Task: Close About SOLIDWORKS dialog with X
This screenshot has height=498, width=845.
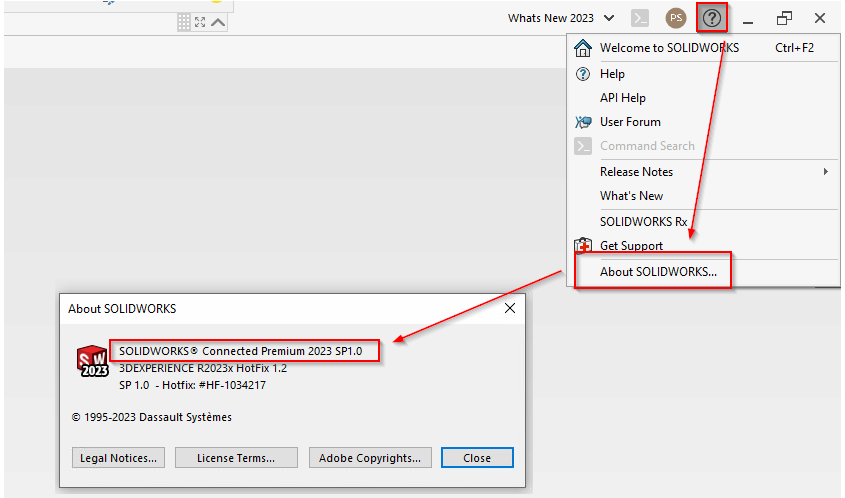Action: pyautogui.click(x=510, y=308)
